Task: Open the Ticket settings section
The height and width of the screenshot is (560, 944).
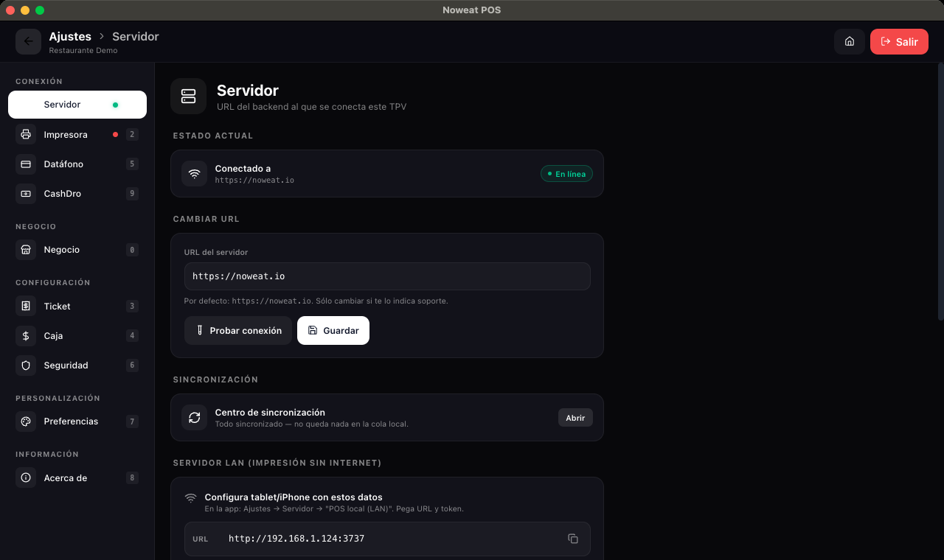Action: (x=77, y=306)
